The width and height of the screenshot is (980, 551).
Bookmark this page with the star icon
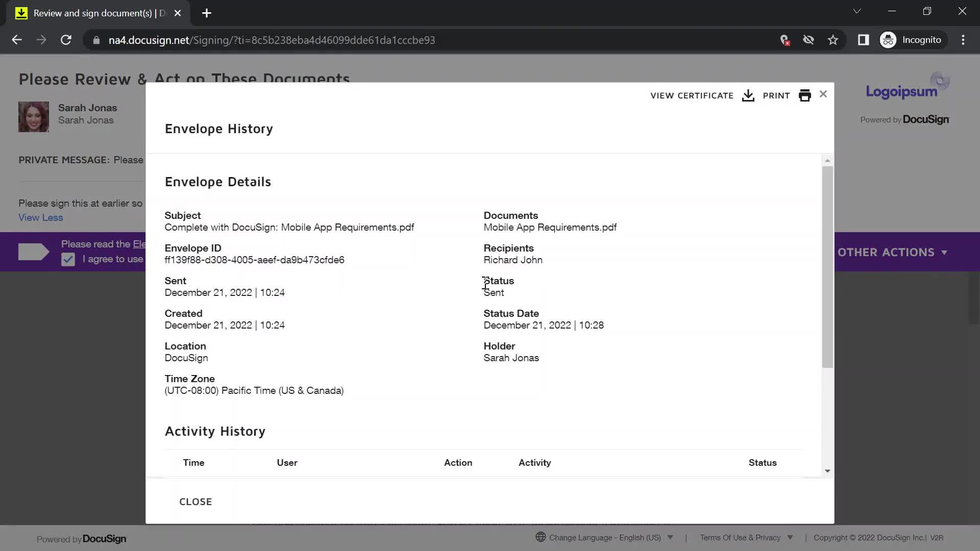click(x=833, y=40)
